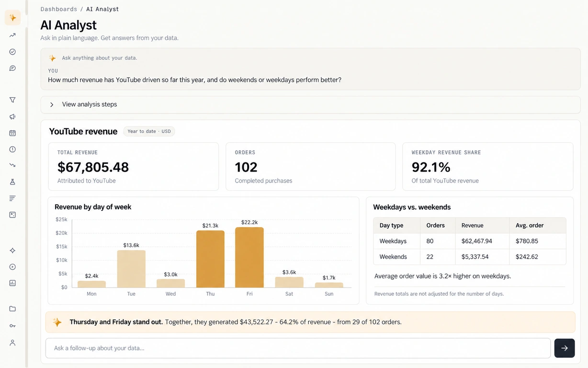Open the stacked text lines sidebar icon
588x368 pixels.
[12, 198]
